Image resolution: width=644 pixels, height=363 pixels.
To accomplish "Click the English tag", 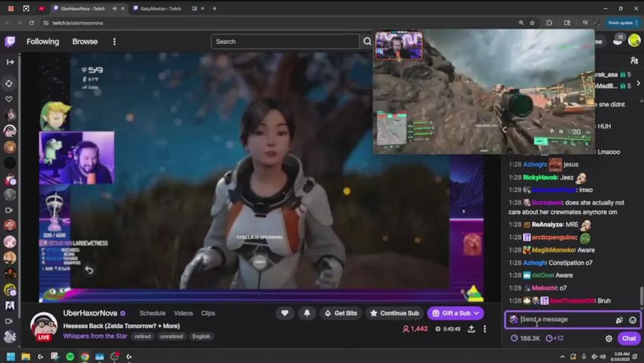I will point(201,336).
